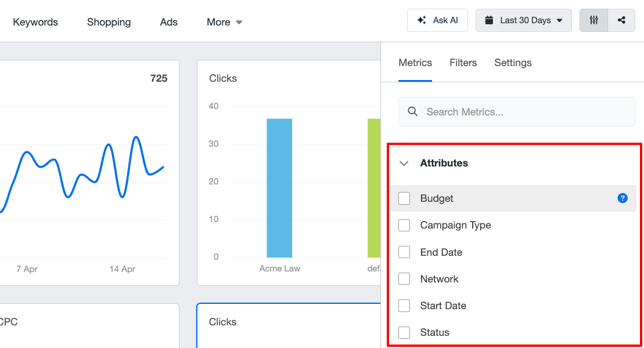Open the Settings tab
644x348 pixels.
pyautogui.click(x=513, y=63)
